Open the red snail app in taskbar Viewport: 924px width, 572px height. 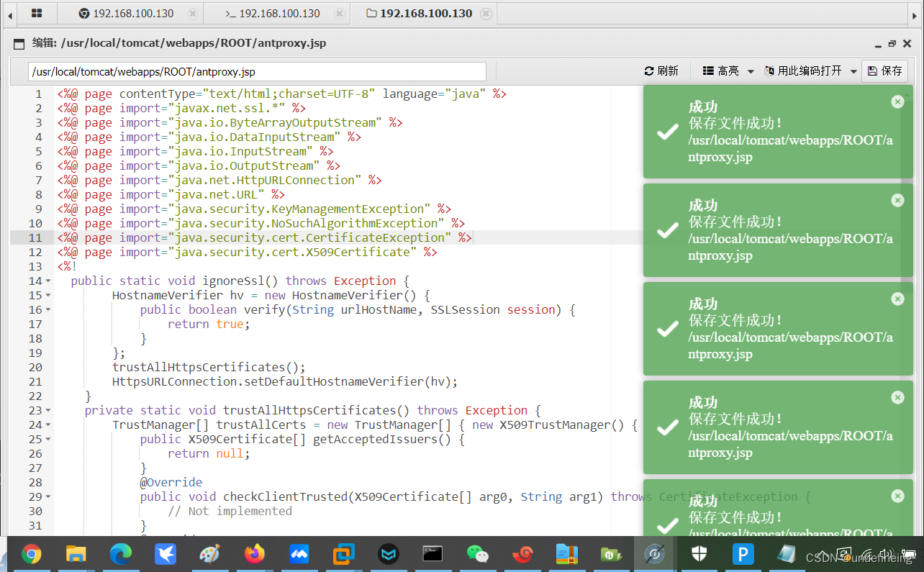[x=522, y=554]
